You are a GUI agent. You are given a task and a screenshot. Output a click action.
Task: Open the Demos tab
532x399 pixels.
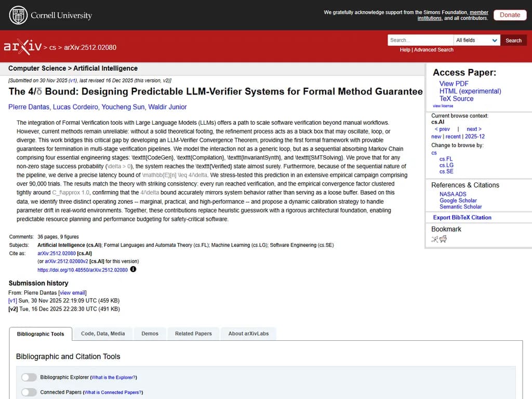[x=150, y=334]
